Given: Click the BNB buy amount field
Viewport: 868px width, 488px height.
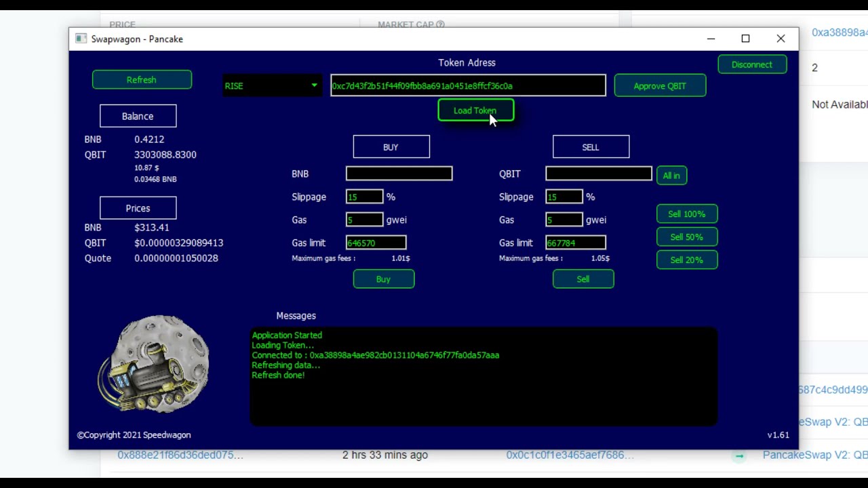Looking at the screenshot, I should point(399,174).
